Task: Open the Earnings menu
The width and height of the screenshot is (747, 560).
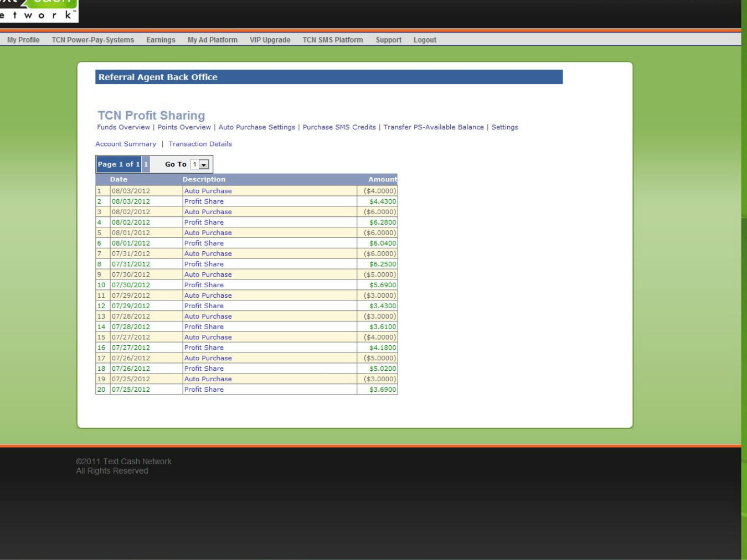Action: point(161,40)
